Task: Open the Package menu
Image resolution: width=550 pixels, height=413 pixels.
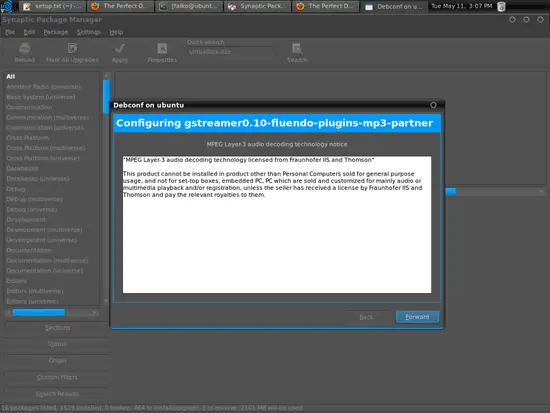Action: (56, 32)
